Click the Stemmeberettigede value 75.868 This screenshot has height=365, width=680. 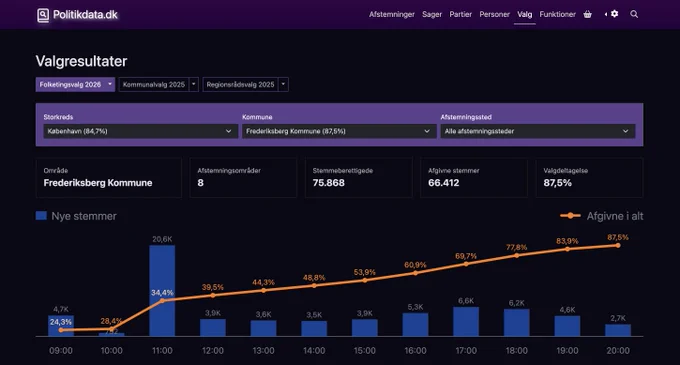click(329, 183)
